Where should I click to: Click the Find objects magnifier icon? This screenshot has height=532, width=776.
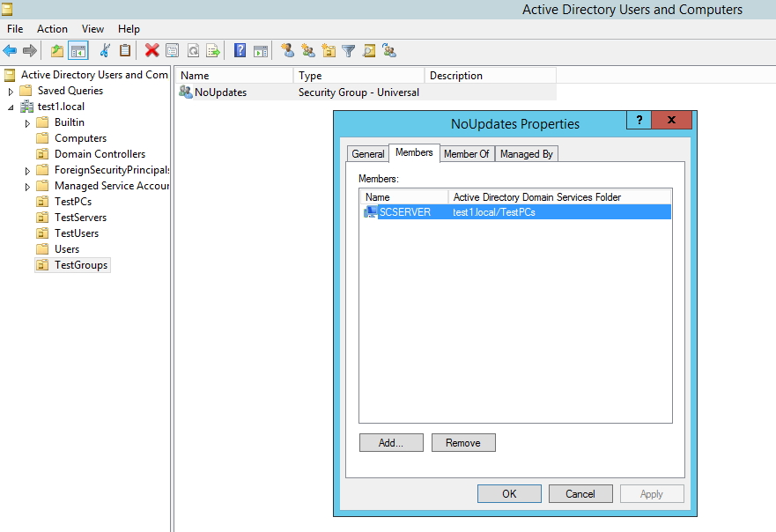coord(369,50)
